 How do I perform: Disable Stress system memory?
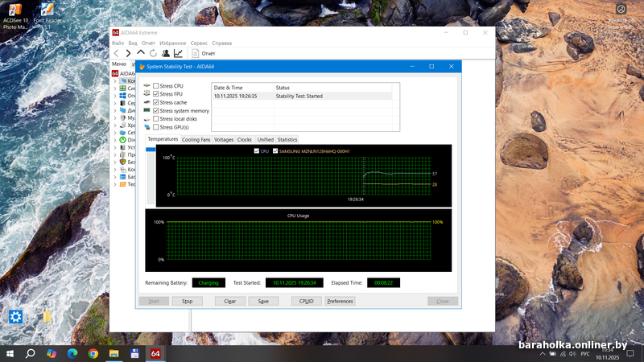click(x=156, y=111)
